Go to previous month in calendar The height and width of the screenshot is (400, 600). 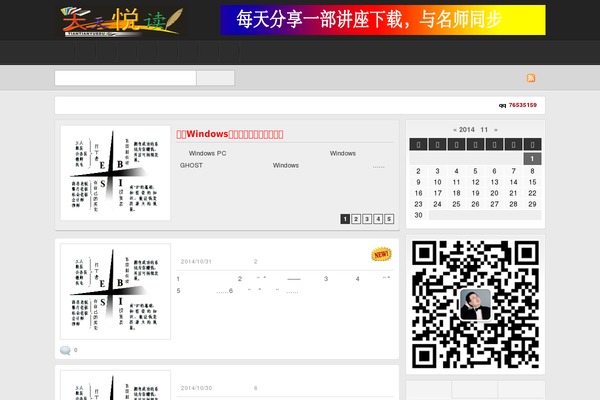(455, 130)
